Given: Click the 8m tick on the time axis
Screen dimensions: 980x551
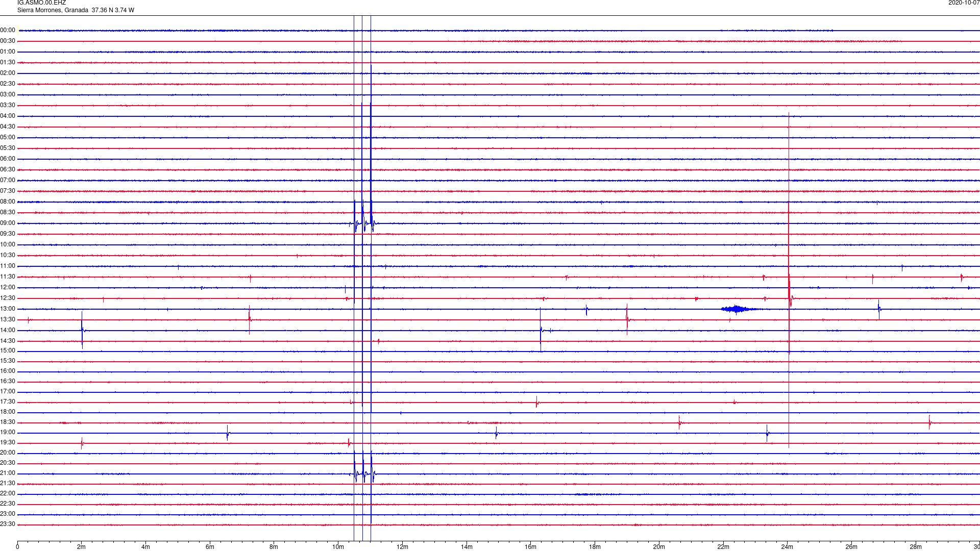Looking at the screenshot, I should pos(274,547).
